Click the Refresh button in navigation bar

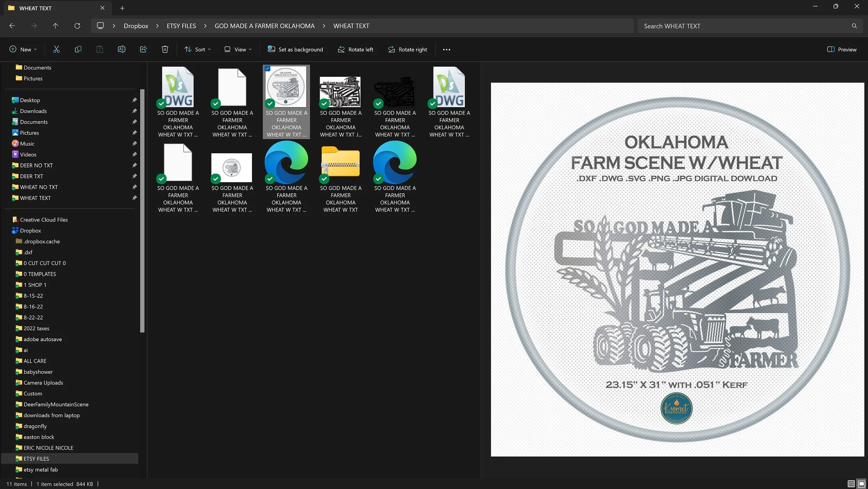pos(77,26)
